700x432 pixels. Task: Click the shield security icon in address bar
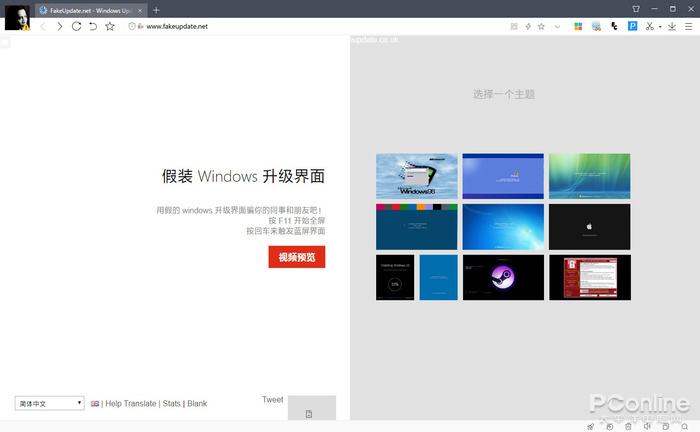(x=132, y=26)
